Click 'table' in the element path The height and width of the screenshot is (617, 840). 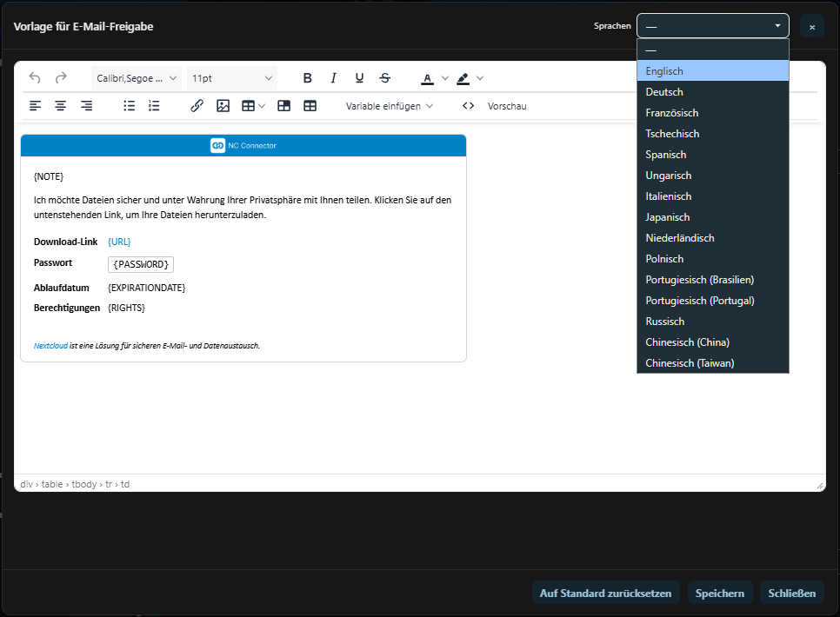[52, 484]
